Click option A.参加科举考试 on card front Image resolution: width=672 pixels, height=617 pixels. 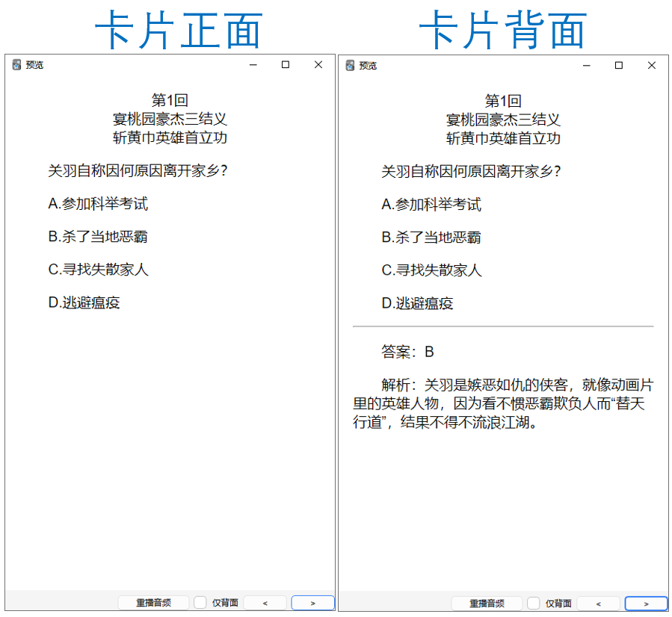point(98,204)
